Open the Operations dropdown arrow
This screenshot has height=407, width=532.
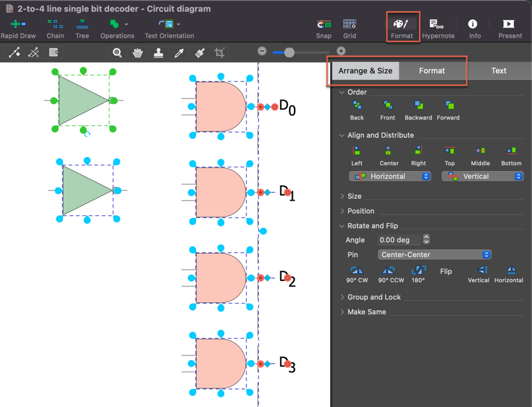click(x=126, y=24)
